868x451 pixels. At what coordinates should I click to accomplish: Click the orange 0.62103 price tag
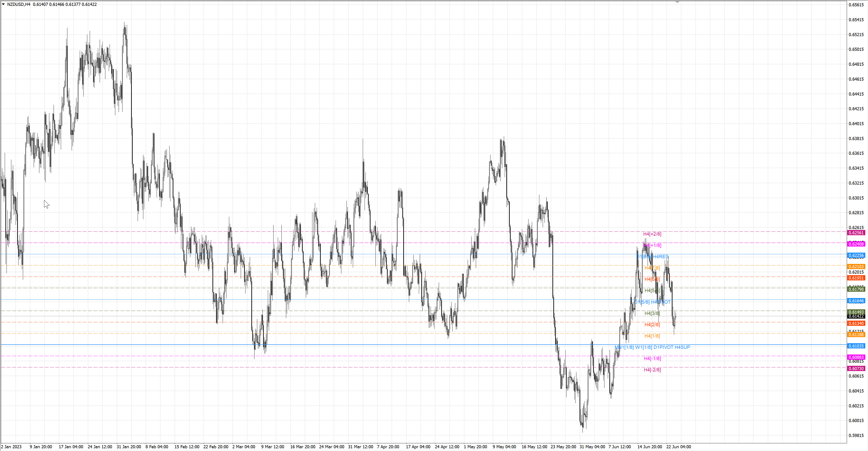coord(856,267)
